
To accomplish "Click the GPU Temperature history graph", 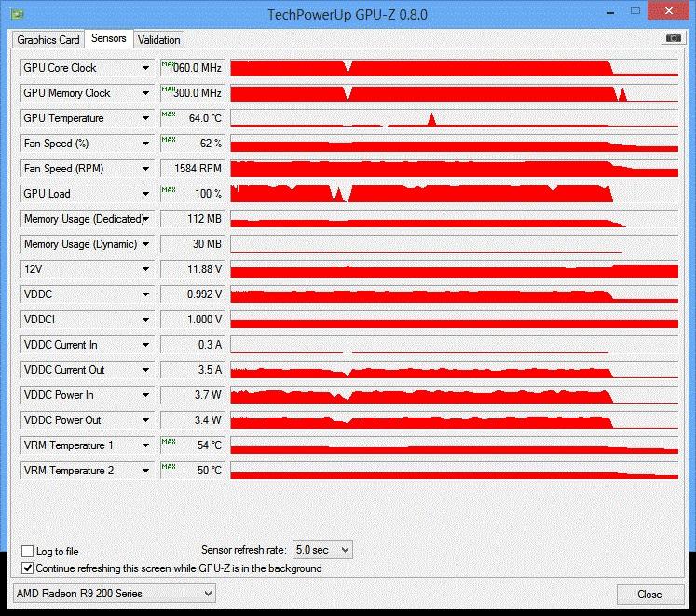I will tap(455, 118).
